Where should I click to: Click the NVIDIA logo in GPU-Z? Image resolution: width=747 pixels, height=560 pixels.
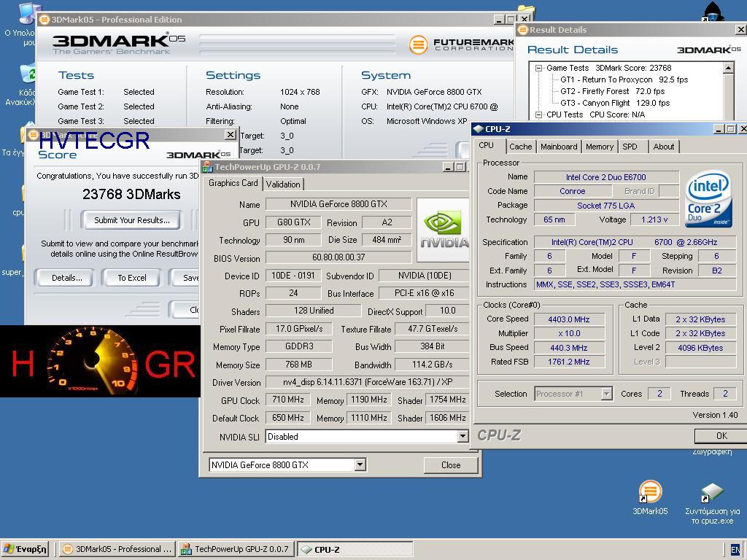click(444, 230)
